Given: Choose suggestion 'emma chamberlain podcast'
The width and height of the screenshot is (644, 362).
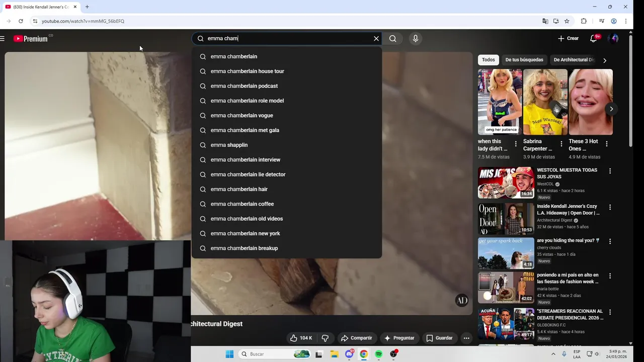Looking at the screenshot, I should [x=286, y=86].
